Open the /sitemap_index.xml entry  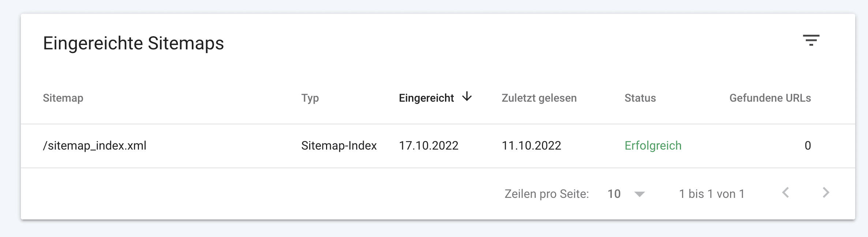pyautogui.click(x=94, y=145)
